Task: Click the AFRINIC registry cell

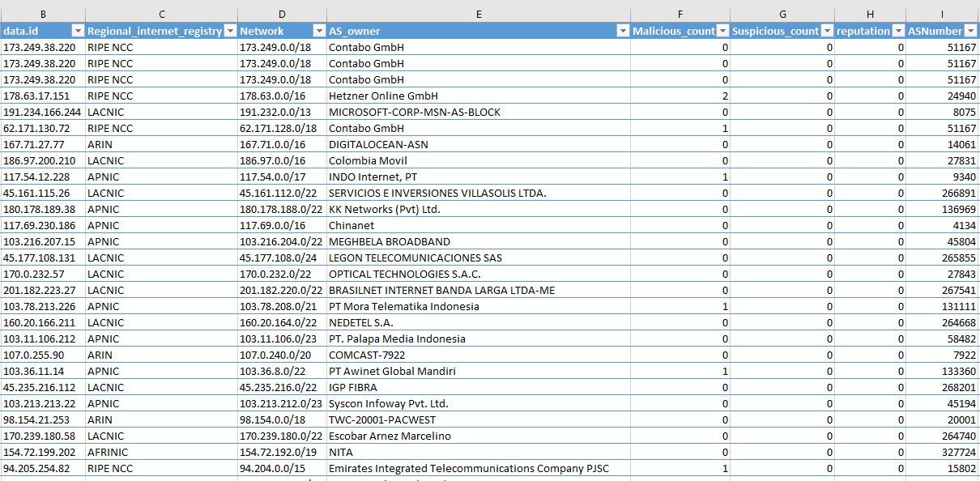Action: [161, 452]
